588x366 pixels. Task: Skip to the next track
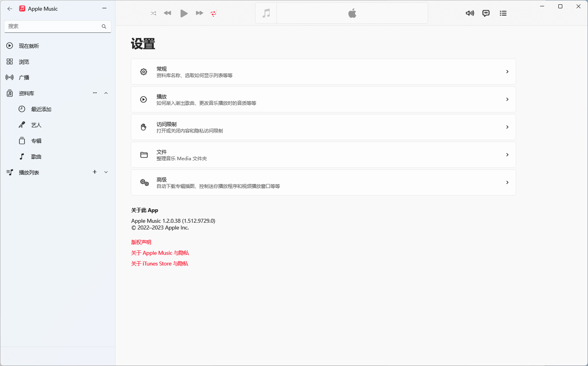(199, 13)
